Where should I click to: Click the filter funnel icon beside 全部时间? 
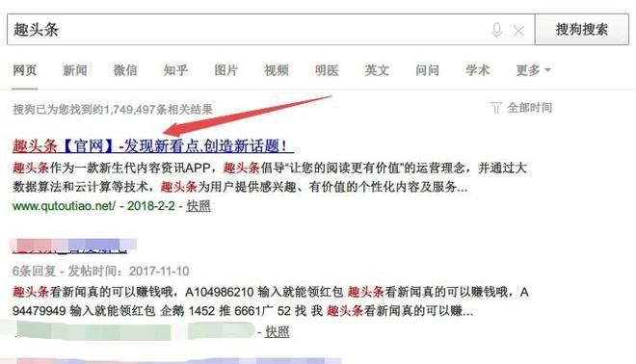(x=495, y=108)
